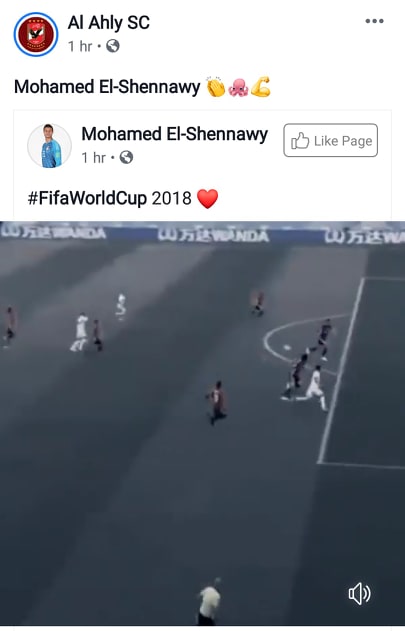The image size is (405, 631).
Task: Click the football video to play it
Action: (202, 423)
